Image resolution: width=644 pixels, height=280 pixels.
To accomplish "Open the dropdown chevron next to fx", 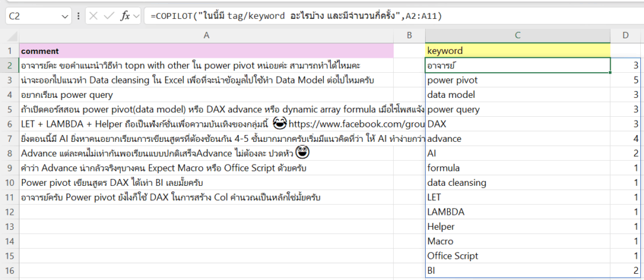I will pyautogui.click(x=136, y=16).
